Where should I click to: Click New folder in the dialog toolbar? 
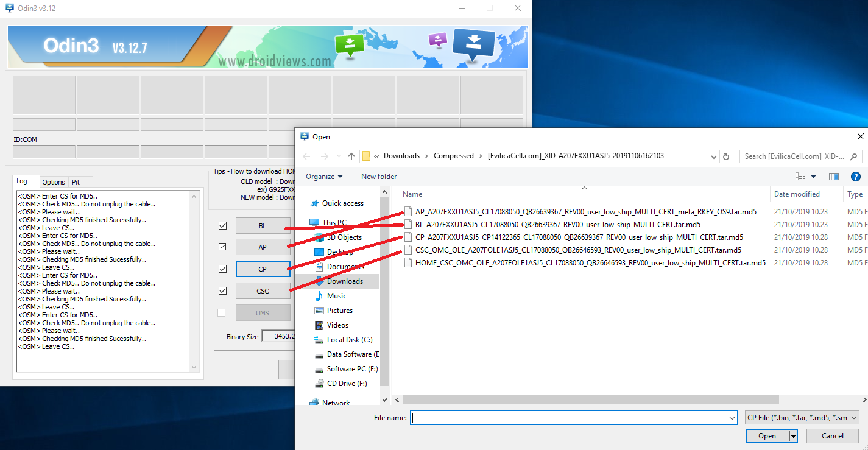[379, 177]
